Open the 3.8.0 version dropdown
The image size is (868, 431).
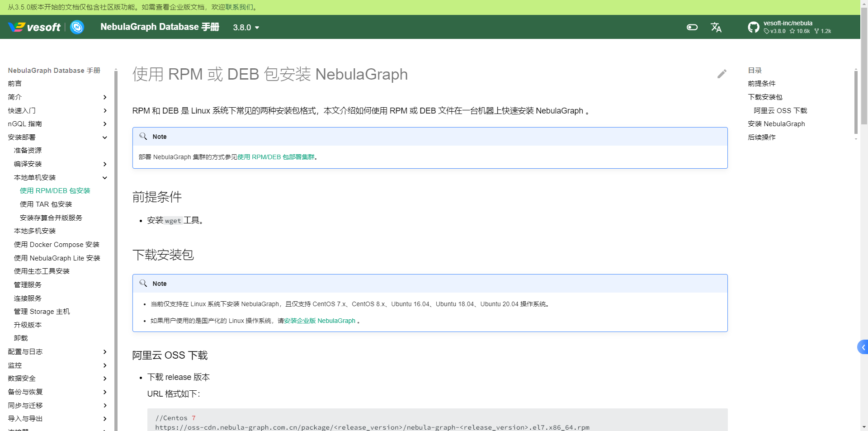(246, 28)
